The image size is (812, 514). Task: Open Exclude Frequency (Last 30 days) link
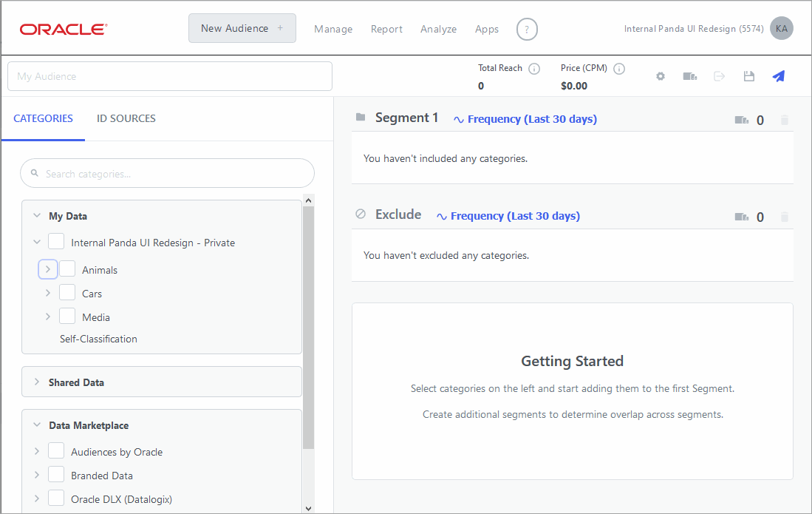point(508,216)
